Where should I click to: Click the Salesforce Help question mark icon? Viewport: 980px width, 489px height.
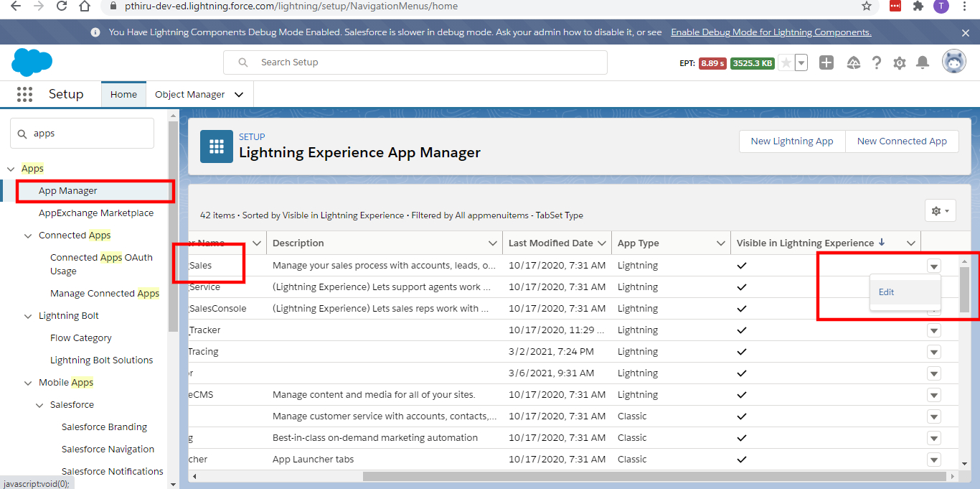click(x=876, y=62)
